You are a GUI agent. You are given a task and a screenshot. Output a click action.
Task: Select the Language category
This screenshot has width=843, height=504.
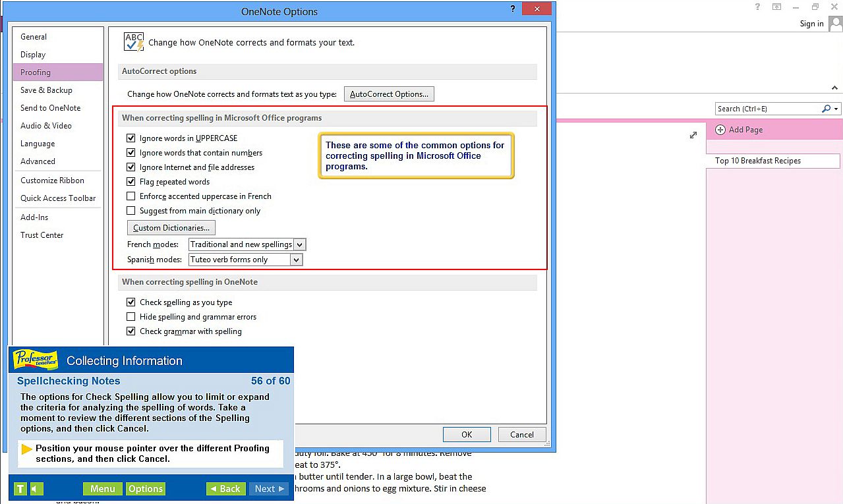click(x=57, y=144)
